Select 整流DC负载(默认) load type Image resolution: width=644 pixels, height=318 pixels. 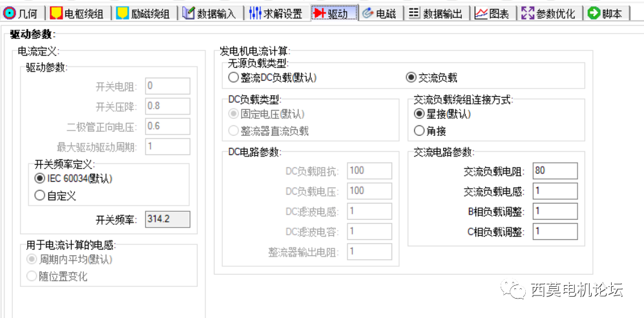click(x=273, y=78)
